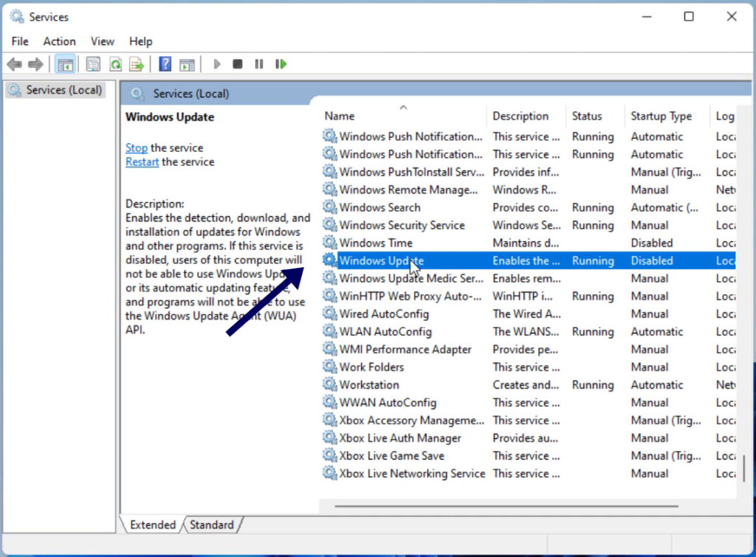The image size is (756, 557).
Task: Restart the service using the restart icon
Action: (281, 64)
